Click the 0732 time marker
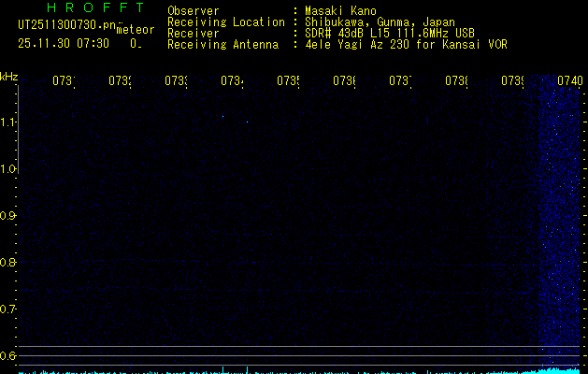588x374 pixels. click(120, 81)
